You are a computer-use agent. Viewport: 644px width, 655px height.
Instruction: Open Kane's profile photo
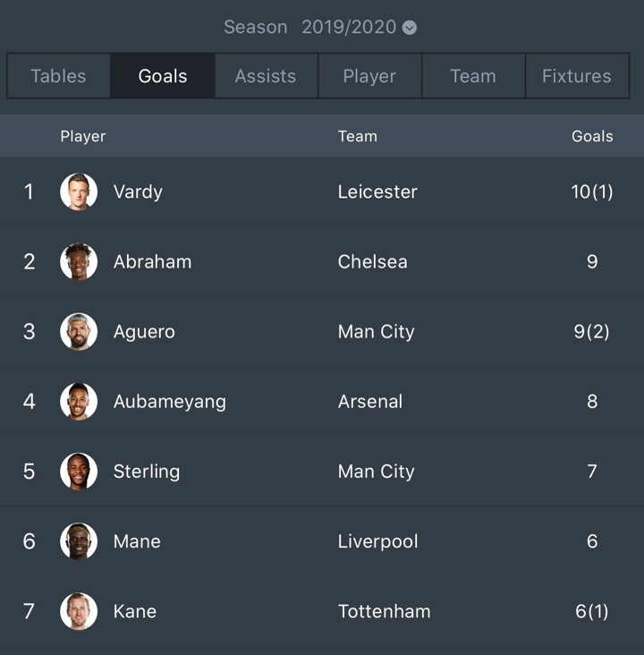79,611
